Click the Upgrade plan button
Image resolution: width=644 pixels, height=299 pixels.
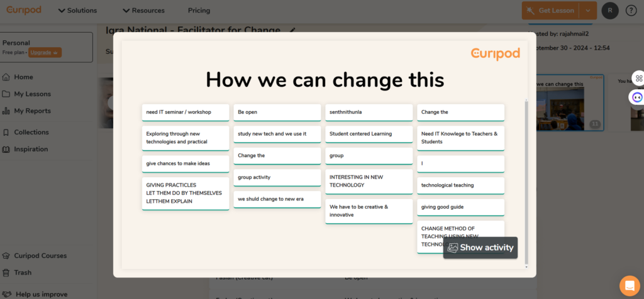click(45, 53)
